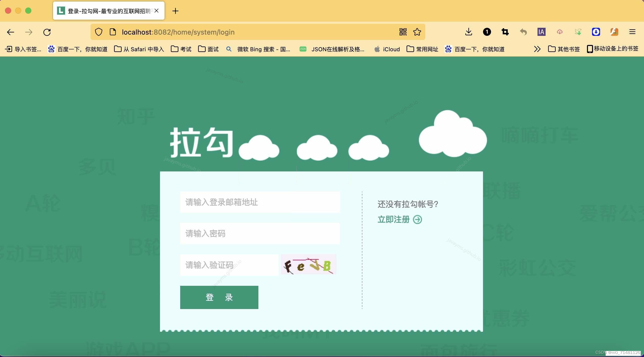Click the tracking protection shield icon
This screenshot has height=357, width=644.
98,32
